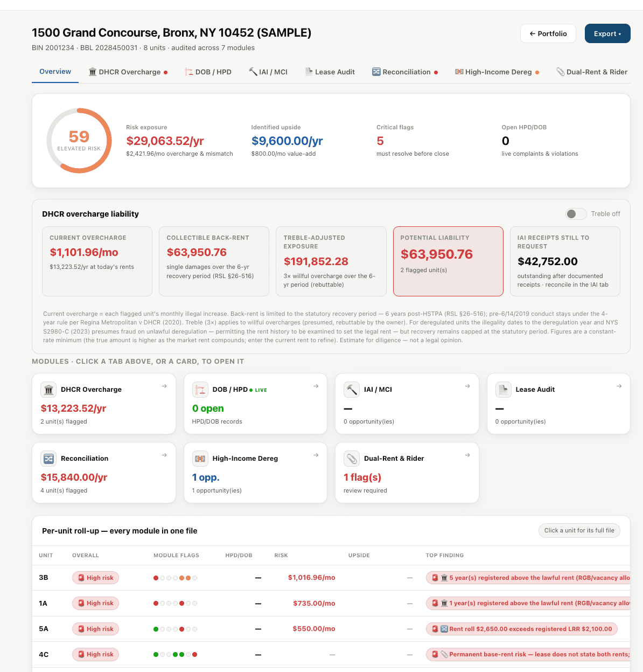Open the Overview tab
Viewport: 643px width, 672px height.
click(55, 72)
